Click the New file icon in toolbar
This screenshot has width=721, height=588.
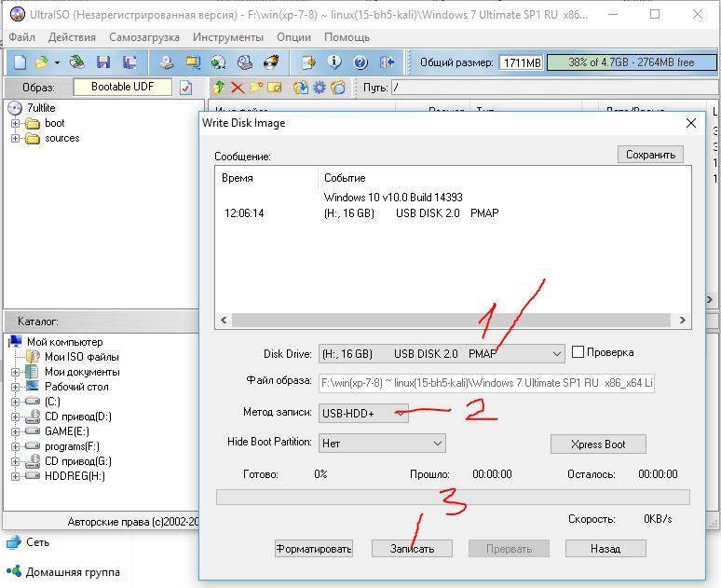click(20, 62)
